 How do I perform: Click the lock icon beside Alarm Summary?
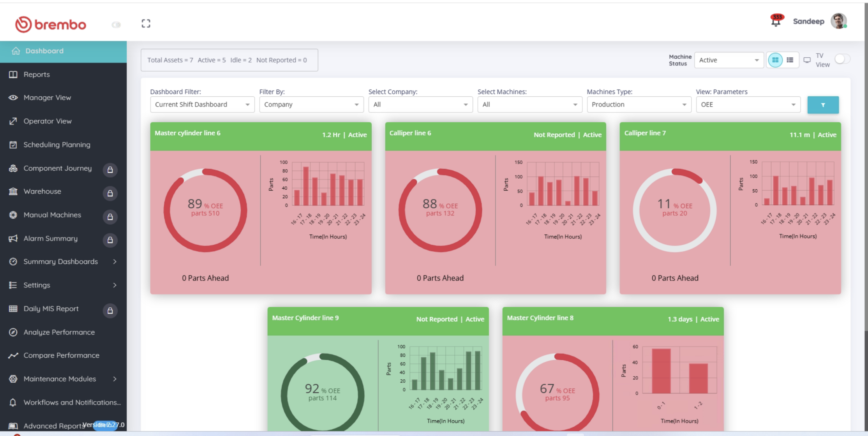(x=110, y=240)
